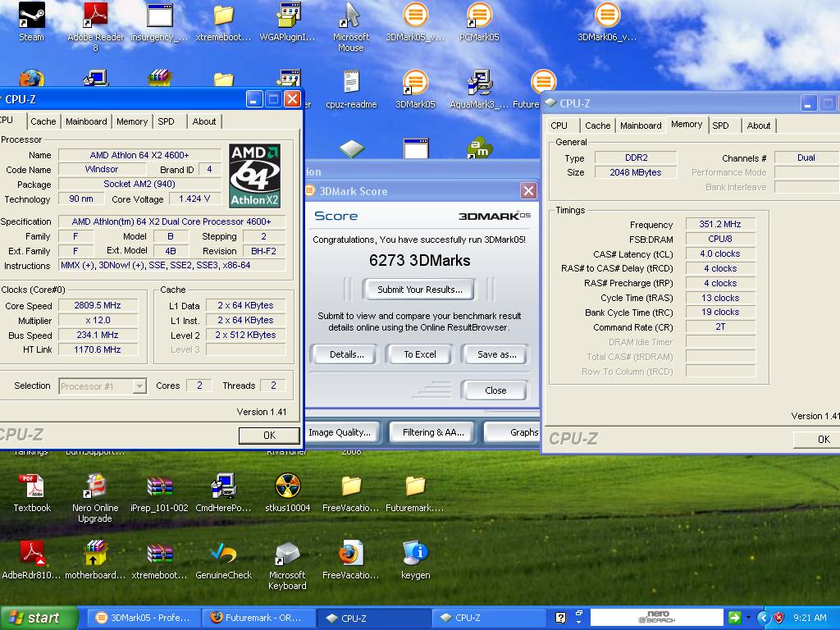Open SPD tab in right CPU-Z
The image size is (840, 630).
pos(720,126)
